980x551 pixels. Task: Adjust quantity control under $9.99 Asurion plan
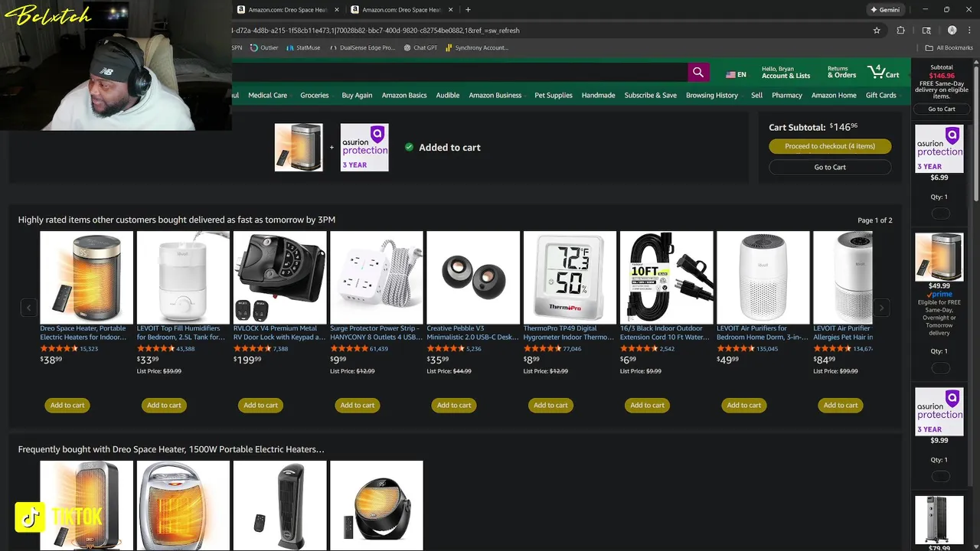tap(940, 477)
